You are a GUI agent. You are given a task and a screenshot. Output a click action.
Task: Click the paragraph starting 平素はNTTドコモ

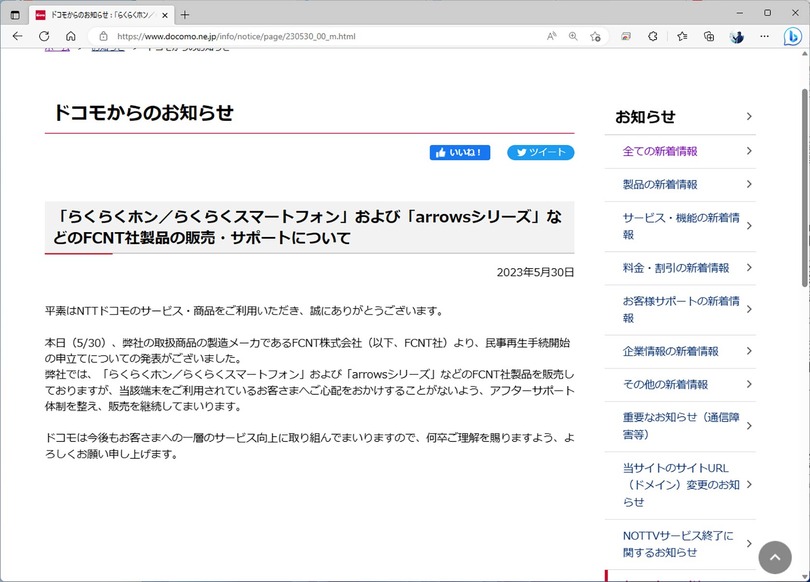coord(244,311)
